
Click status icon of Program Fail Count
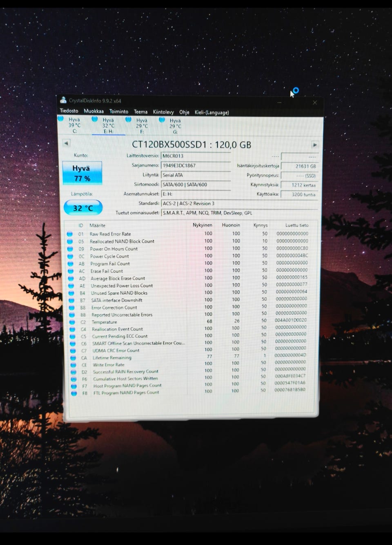(x=70, y=264)
